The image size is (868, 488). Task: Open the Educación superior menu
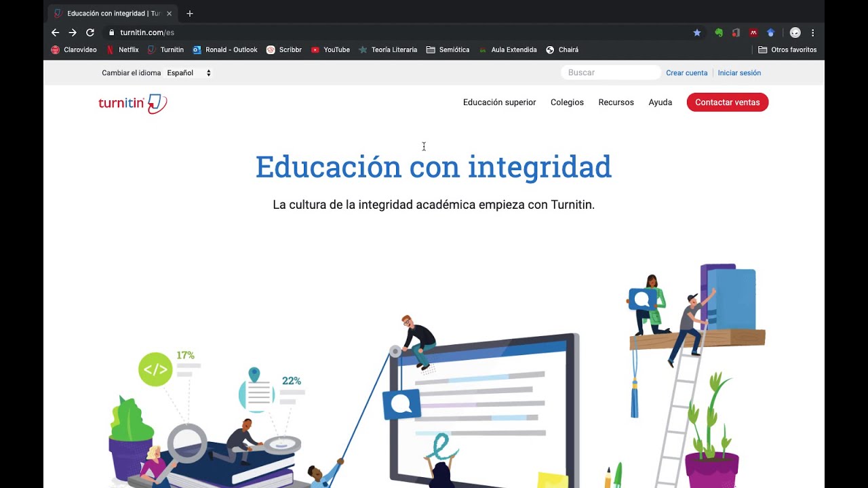[499, 102]
